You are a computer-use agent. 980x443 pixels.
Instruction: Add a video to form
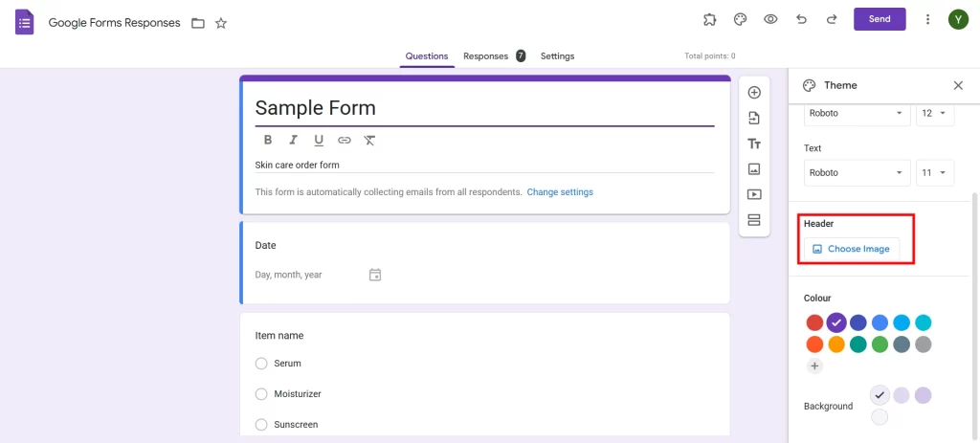754,194
